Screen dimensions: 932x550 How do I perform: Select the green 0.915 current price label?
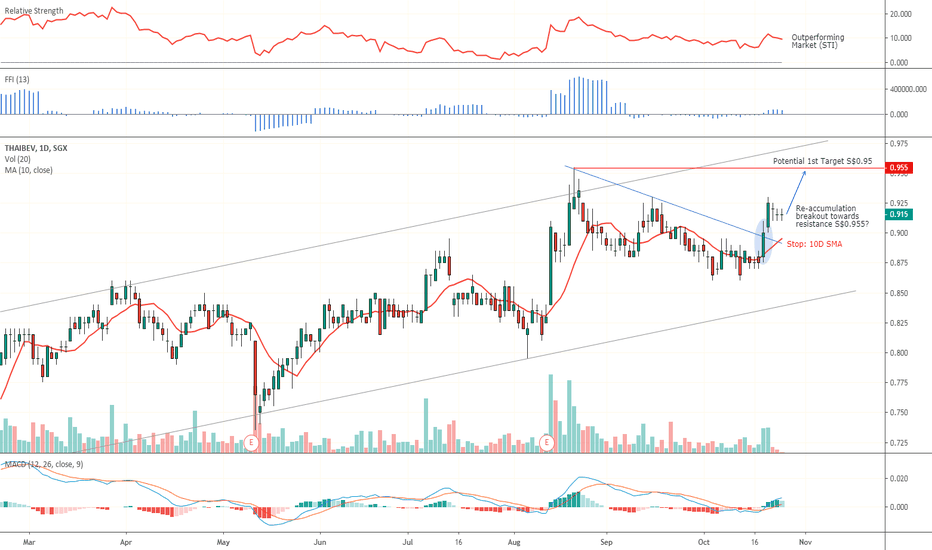click(898, 215)
